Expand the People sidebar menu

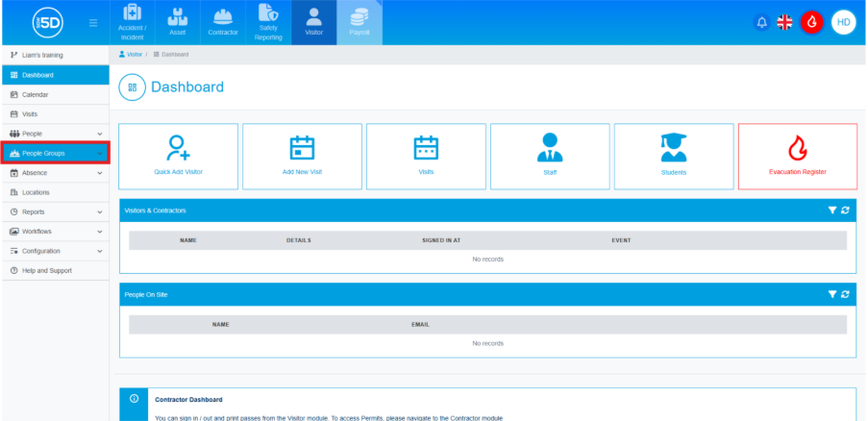click(x=55, y=134)
